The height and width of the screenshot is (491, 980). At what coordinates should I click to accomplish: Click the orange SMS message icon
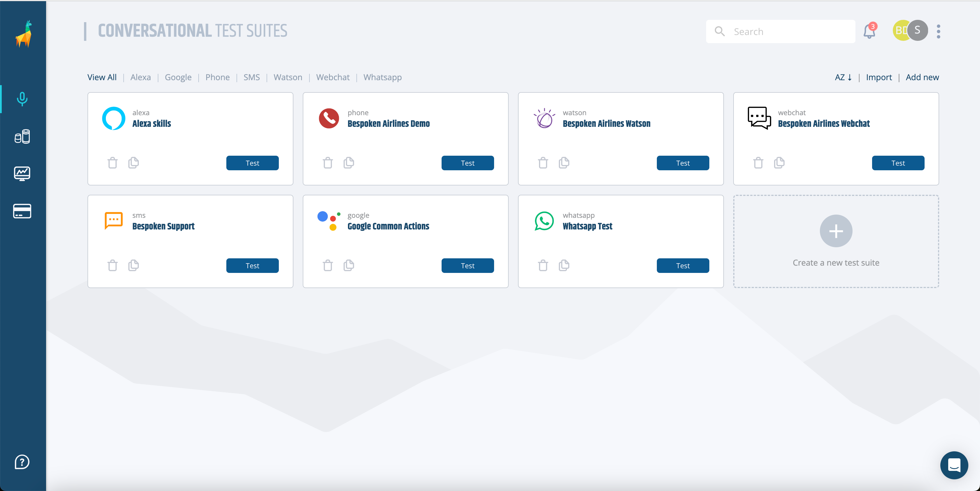point(114,221)
